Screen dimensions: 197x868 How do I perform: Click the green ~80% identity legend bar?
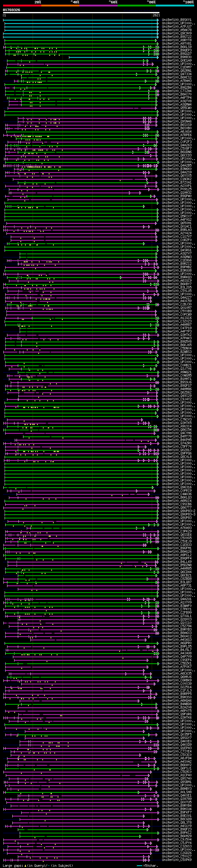[x=137, y=6]
